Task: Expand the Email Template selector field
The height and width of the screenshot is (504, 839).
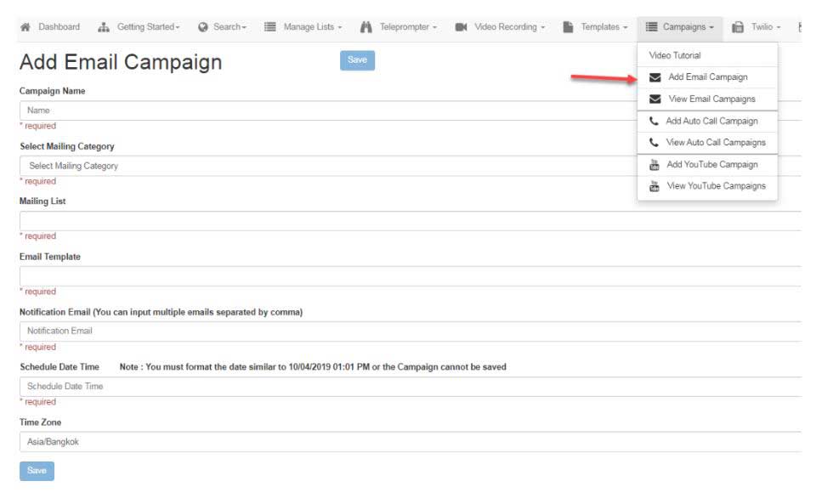Action: click(x=408, y=276)
